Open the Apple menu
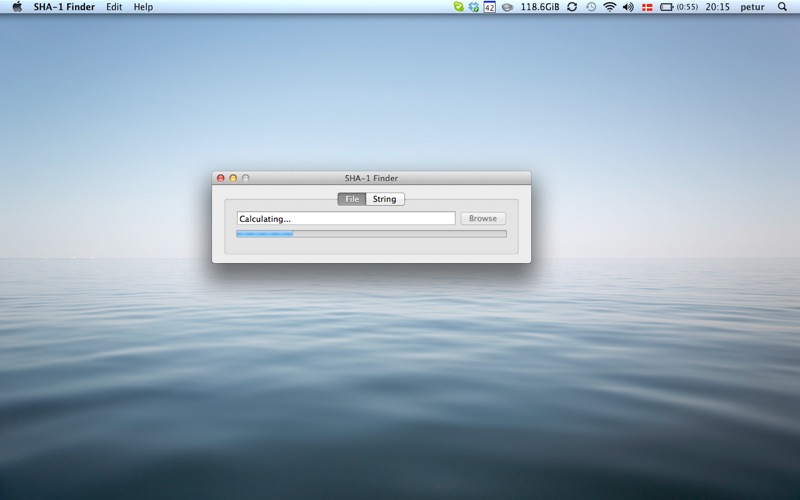The image size is (800, 500). 17,7
